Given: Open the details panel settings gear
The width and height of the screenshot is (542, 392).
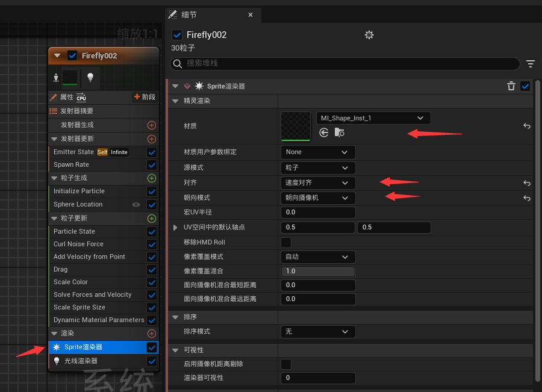Looking at the screenshot, I should pyautogui.click(x=369, y=35).
